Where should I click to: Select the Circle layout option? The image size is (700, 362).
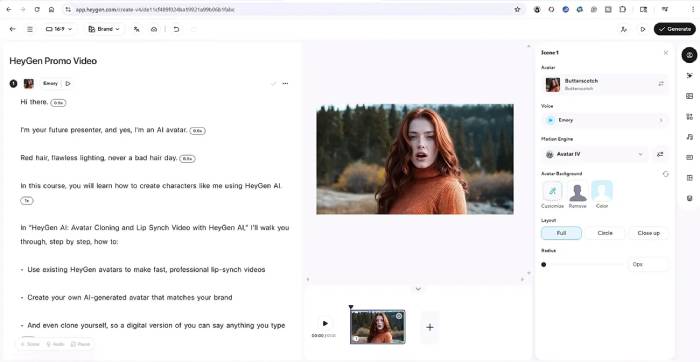tap(605, 233)
